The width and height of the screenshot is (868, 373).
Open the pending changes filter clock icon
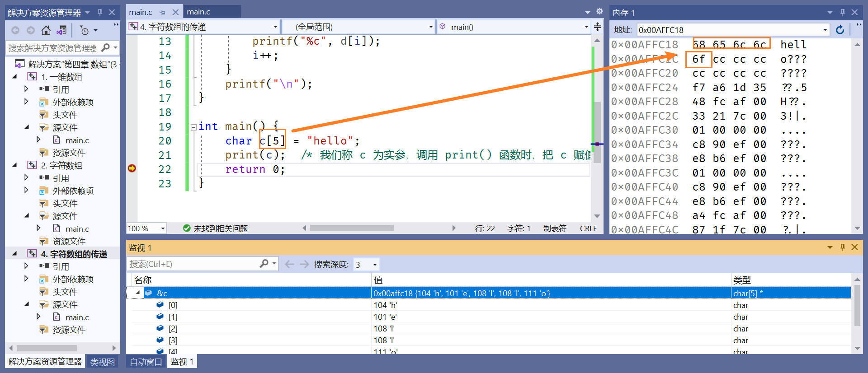(x=84, y=30)
